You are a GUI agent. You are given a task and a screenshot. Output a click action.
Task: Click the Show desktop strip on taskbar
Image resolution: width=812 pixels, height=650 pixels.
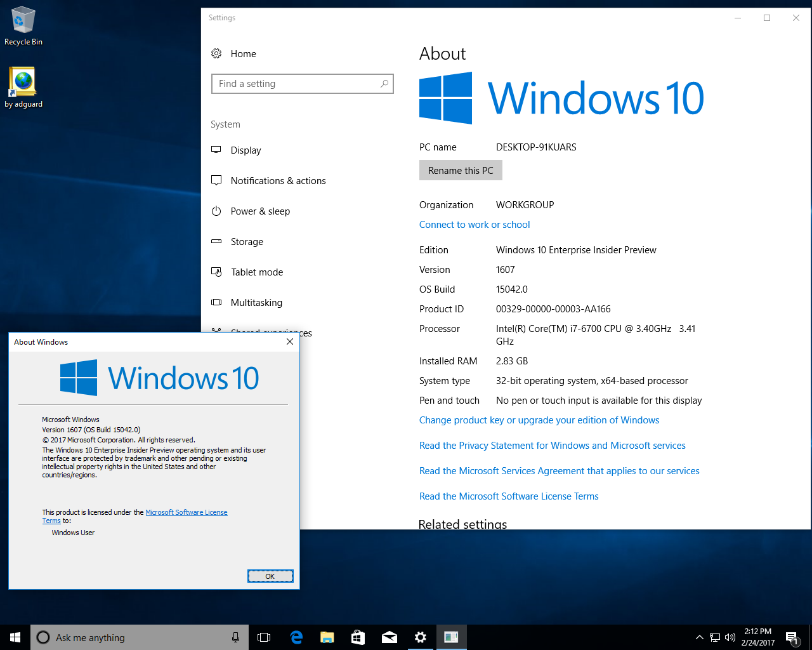click(810, 637)
